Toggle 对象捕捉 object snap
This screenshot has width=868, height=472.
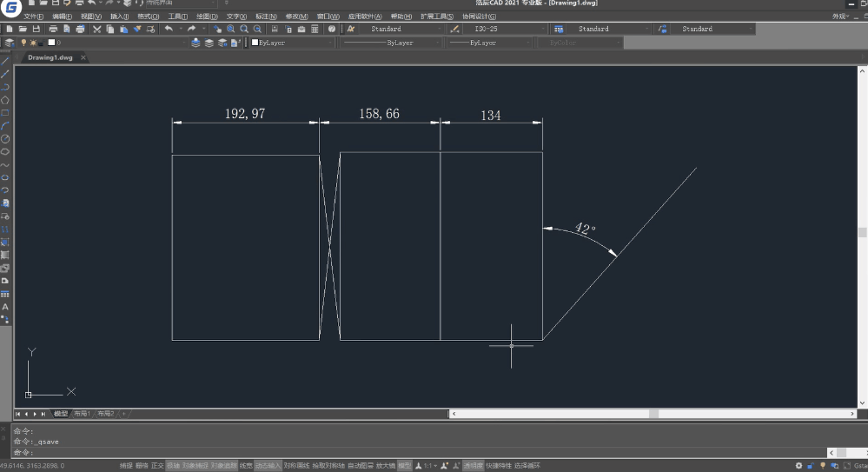click(195, 466)
